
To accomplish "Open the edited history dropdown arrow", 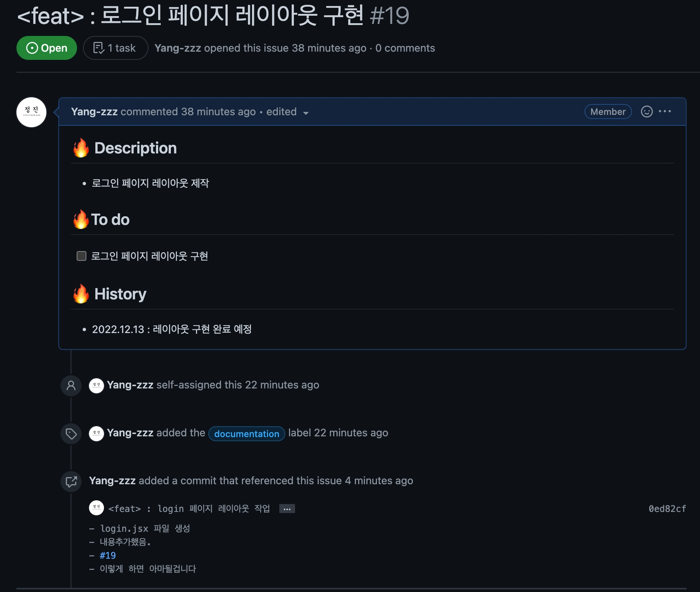I will tap(306, 113).
